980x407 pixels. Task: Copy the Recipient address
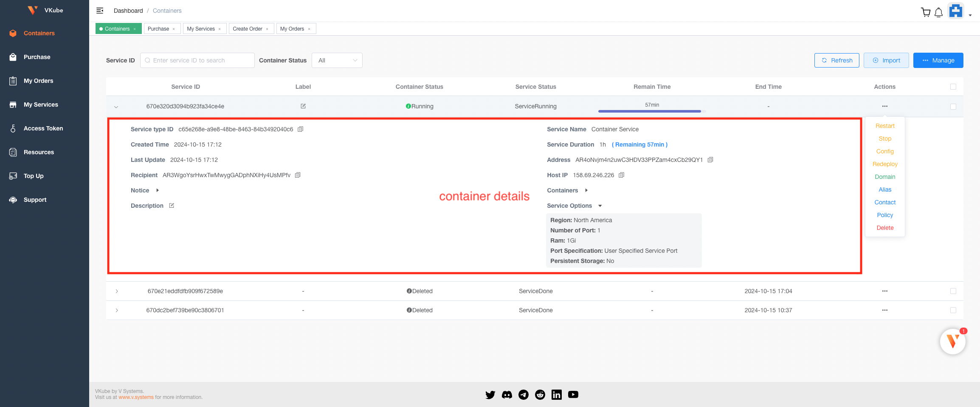(298, 175)
